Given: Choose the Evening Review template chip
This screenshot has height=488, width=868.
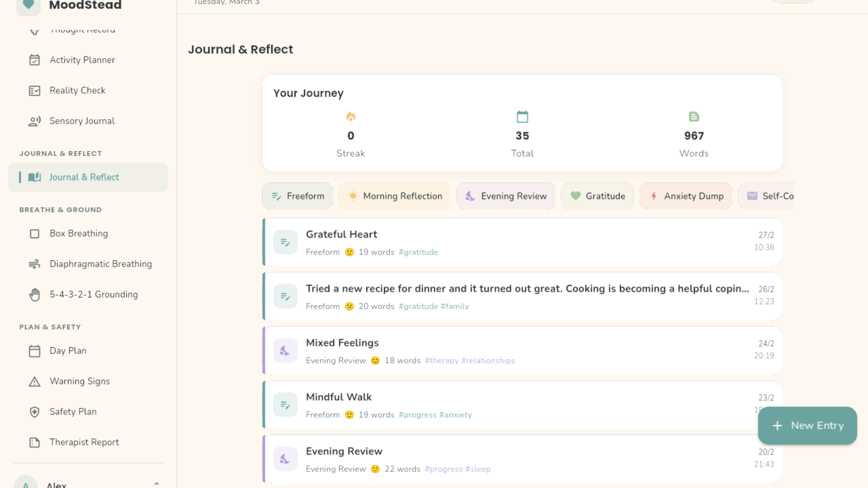Looking at the screenshot, I should point(506,196).
